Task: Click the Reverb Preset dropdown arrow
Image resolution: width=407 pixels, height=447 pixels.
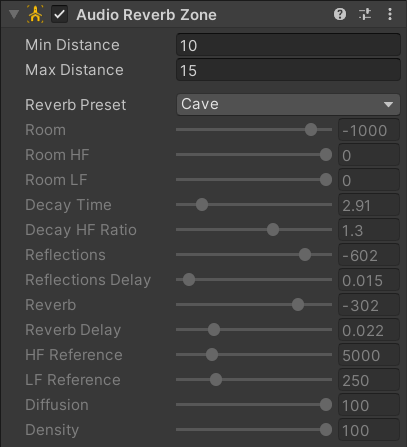Action: tap(388, 105)
